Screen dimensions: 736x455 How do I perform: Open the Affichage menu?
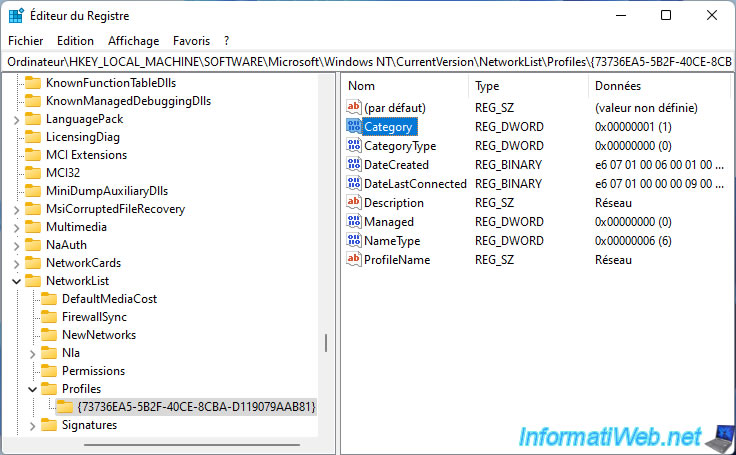133,41
